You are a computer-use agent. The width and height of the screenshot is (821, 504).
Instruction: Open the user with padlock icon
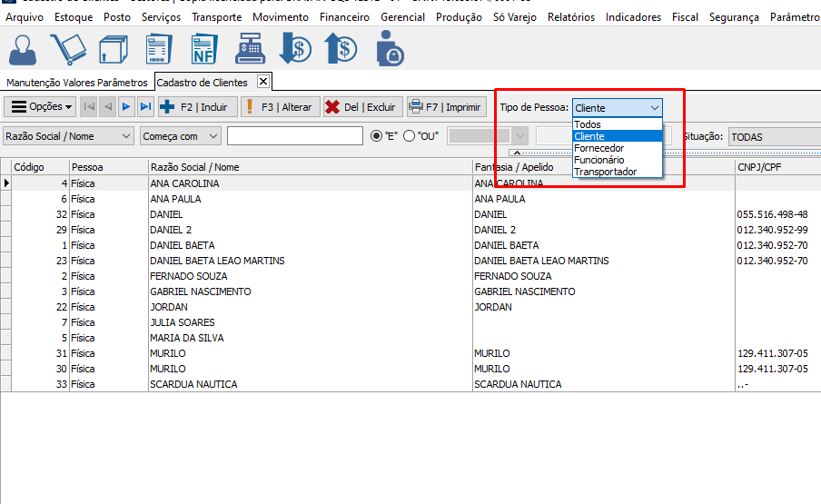click(389, 49)
